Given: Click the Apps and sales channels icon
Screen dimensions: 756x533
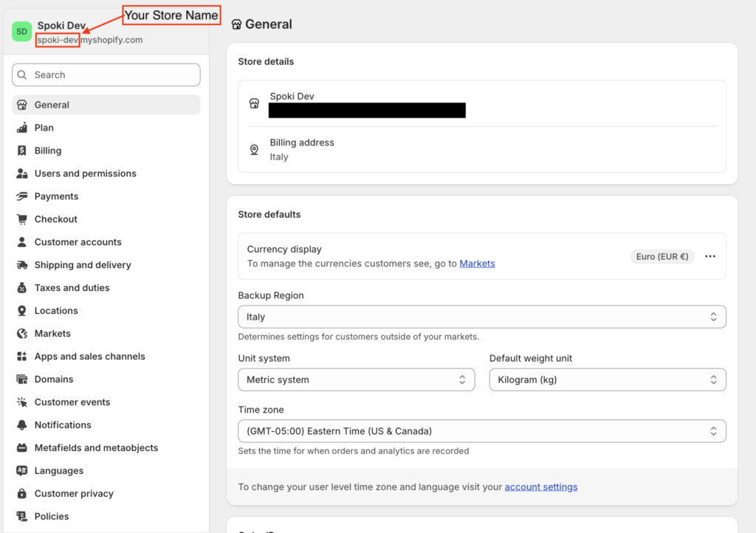Looking at the screenshot, I should (x=21, y=357).
